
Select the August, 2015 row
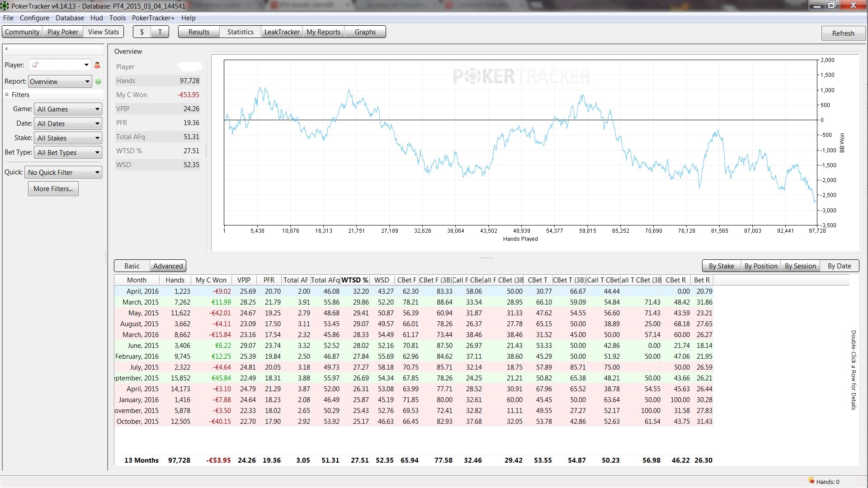click(414, 324)
